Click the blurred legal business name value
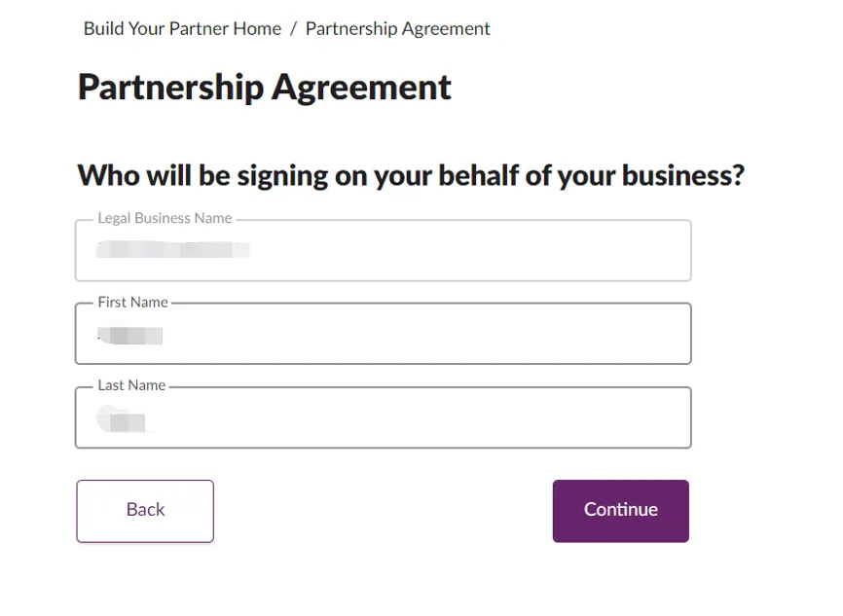This screenshot has width=843, height=616. [173, 250]
